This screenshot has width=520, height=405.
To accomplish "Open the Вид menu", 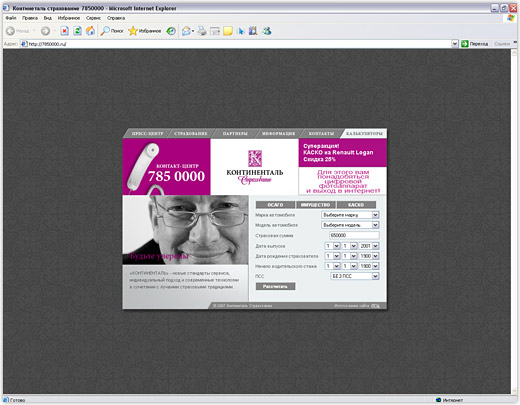I will [x=48, y=18].
